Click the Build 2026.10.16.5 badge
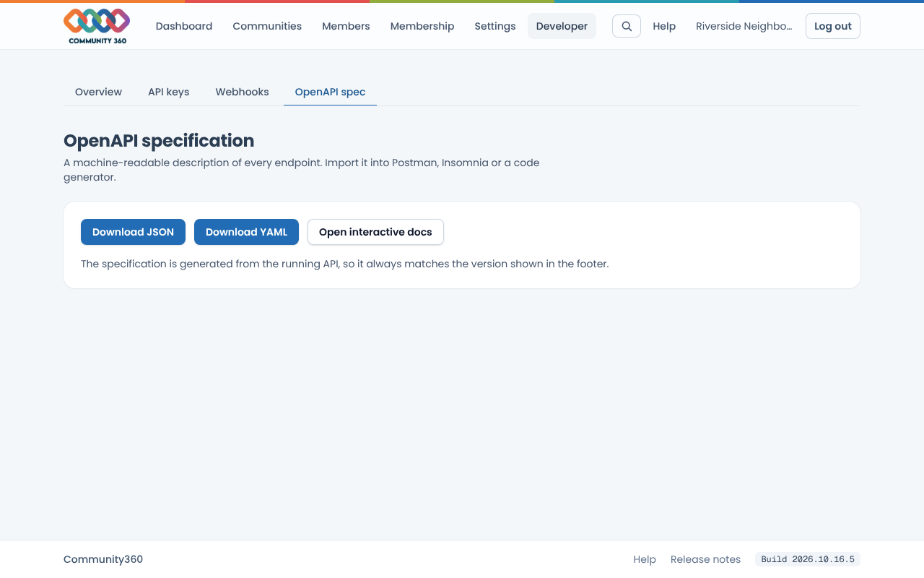The width and height of the screenshot is (924, 578). click(x=808, y=559)
